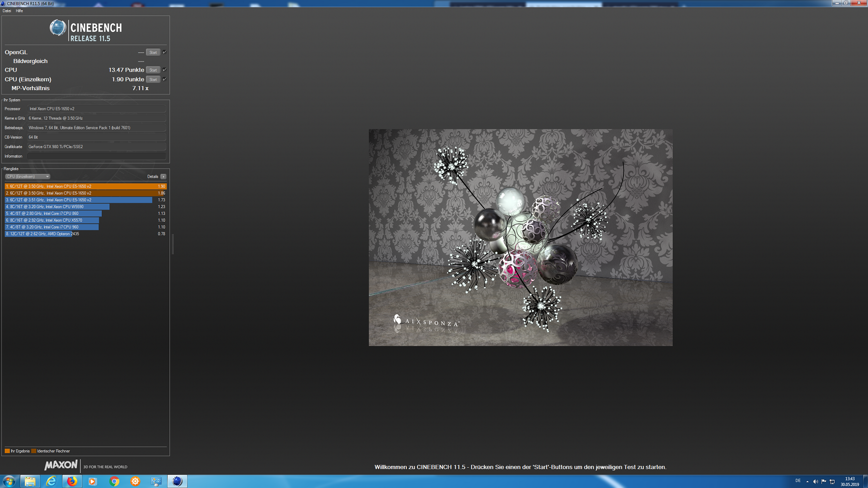Click the CB-Version 64 Bit field

[96, 137]
